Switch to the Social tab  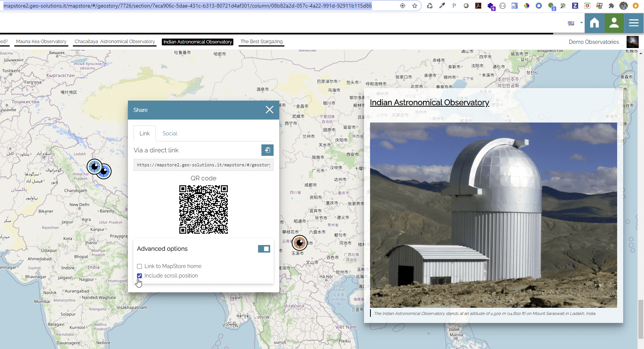170,133
